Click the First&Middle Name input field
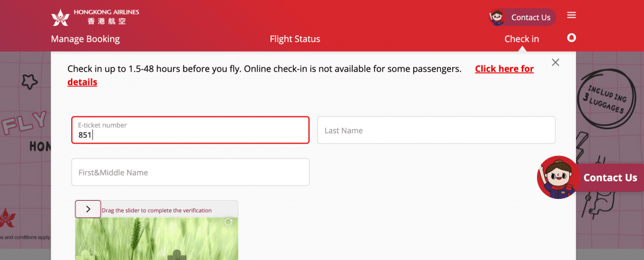644x260 pixels. 190,172
